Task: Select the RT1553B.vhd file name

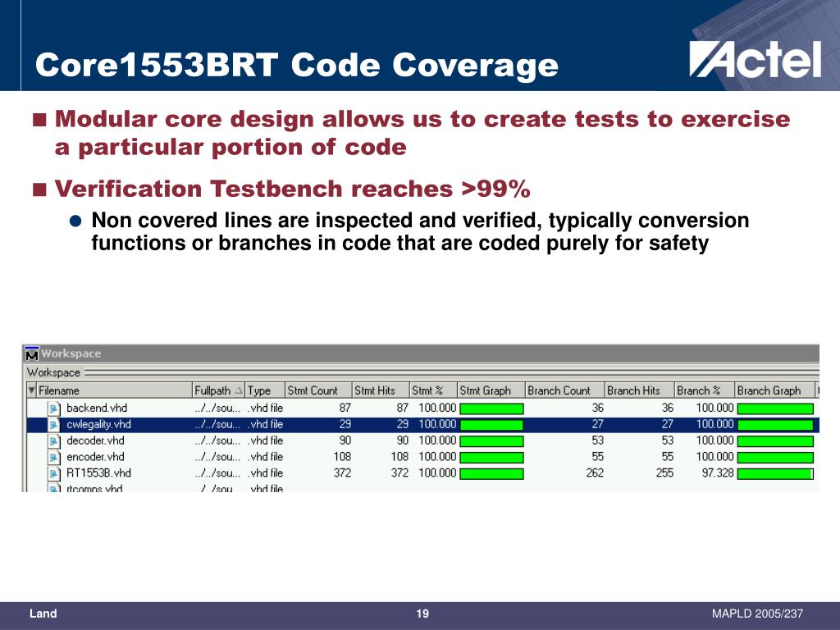Action: coord(98,473)
